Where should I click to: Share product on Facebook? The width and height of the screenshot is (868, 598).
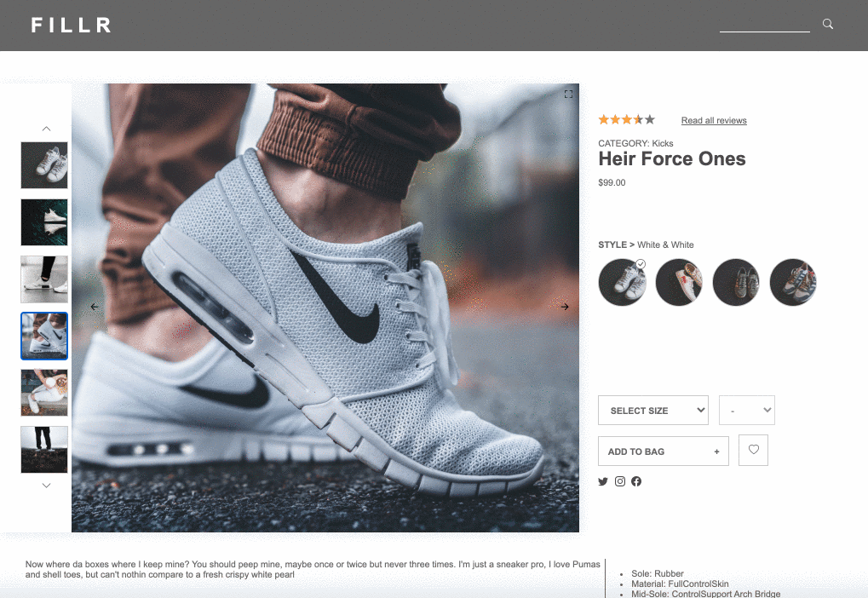coord(636,481)
